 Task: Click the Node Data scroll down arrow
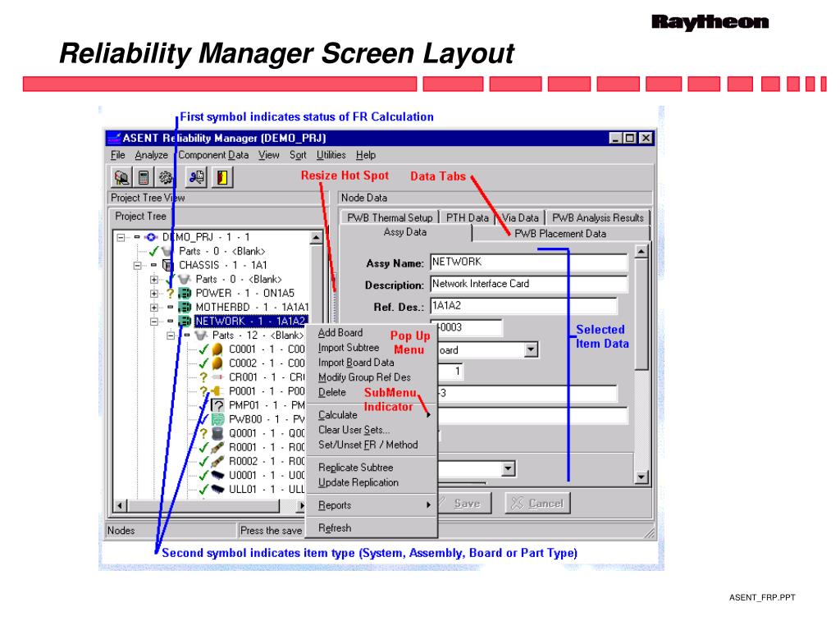[641, 477]
